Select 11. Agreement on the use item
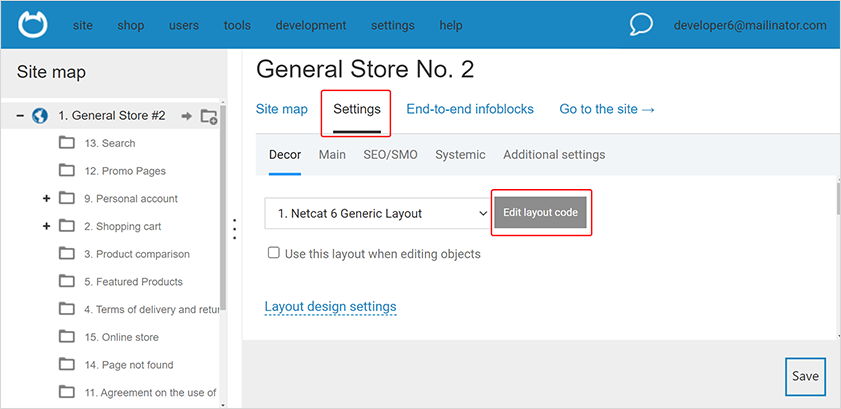 pos(151,393)
